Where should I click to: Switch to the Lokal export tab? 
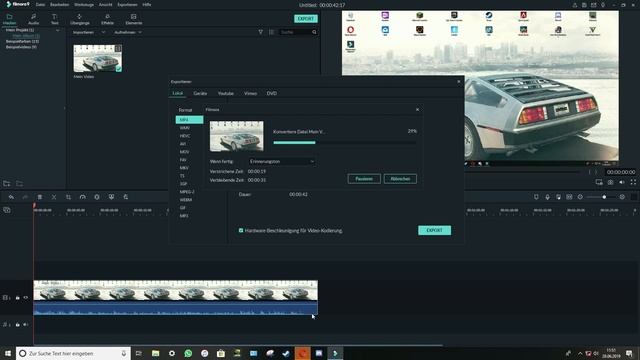tap(178, 93)
